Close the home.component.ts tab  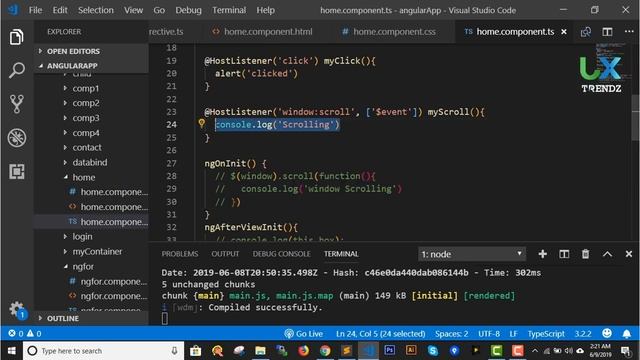coord(564,32)
